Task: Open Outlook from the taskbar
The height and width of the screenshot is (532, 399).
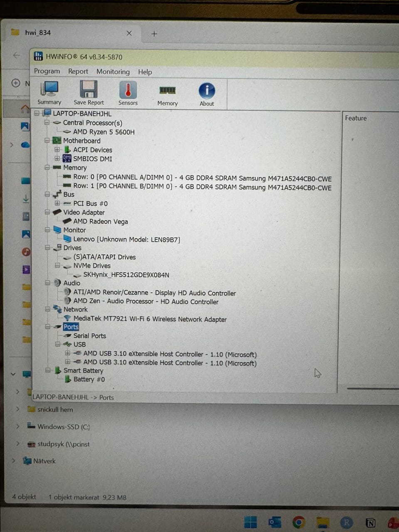Action: click(275, 522)
